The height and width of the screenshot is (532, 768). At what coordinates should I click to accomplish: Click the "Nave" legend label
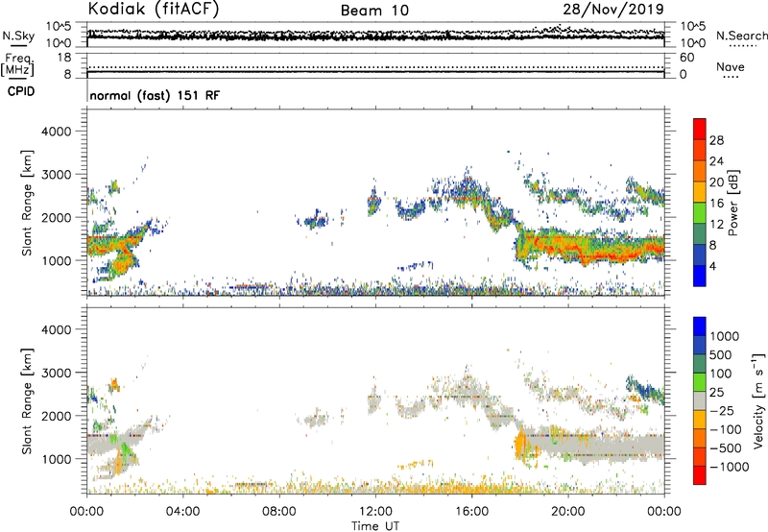click(x=731, y=66)
